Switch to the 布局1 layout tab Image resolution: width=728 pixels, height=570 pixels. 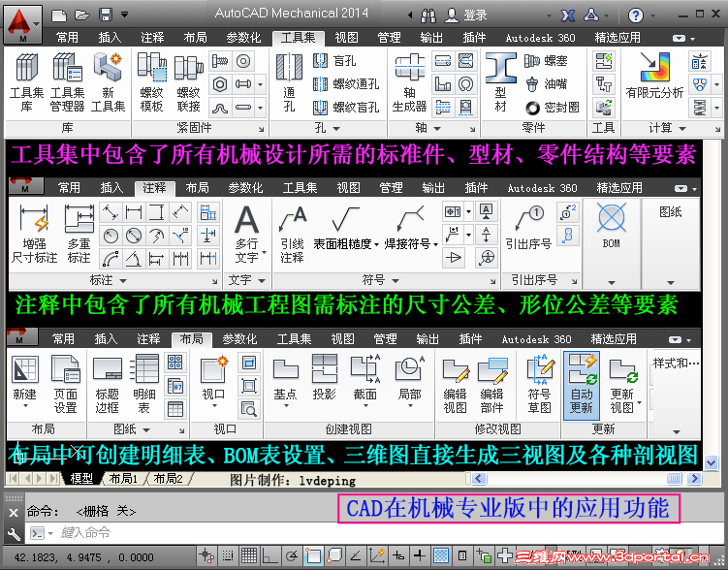pyautogui.click(x=123, y=479)
